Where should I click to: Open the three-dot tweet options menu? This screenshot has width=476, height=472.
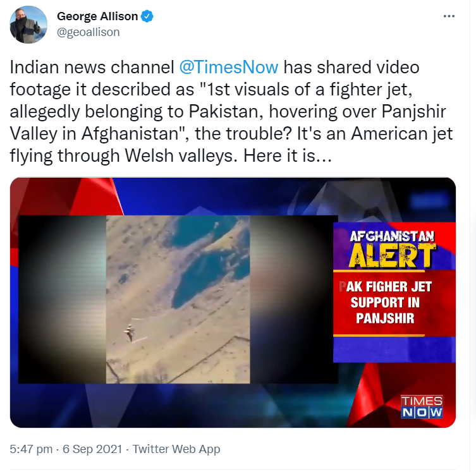tap(449, 16)
